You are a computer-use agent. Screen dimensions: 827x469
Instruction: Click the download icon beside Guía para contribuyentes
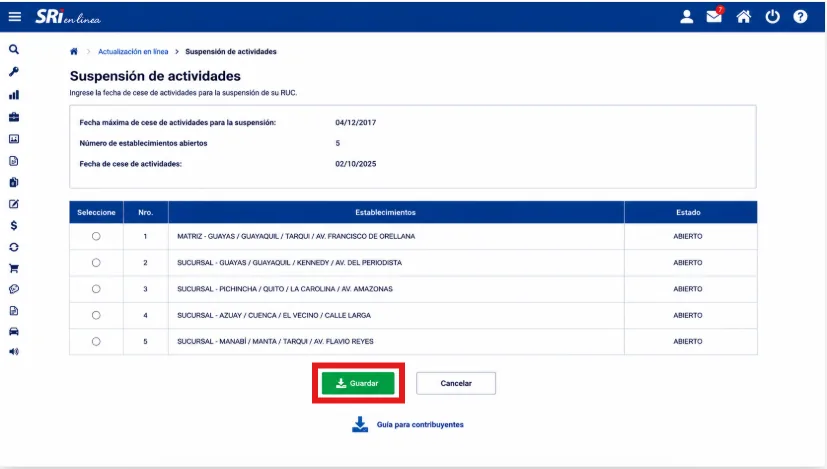[x=360, y=424]
